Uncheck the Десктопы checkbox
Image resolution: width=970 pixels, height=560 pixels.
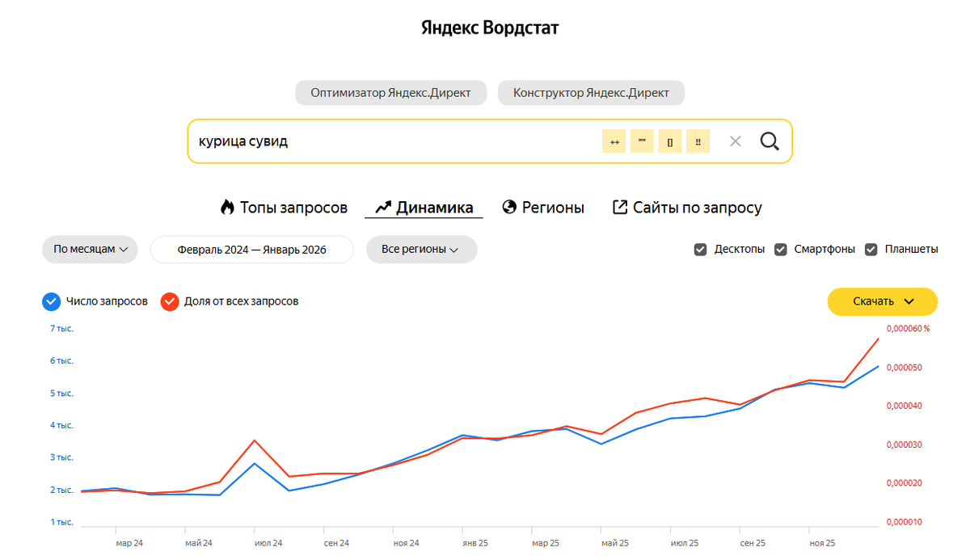[x=700, y=249]
